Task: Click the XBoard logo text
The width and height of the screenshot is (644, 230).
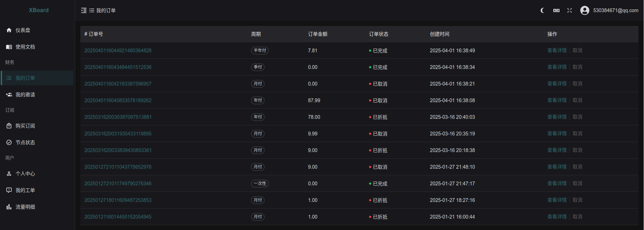Action: [38, 10]
